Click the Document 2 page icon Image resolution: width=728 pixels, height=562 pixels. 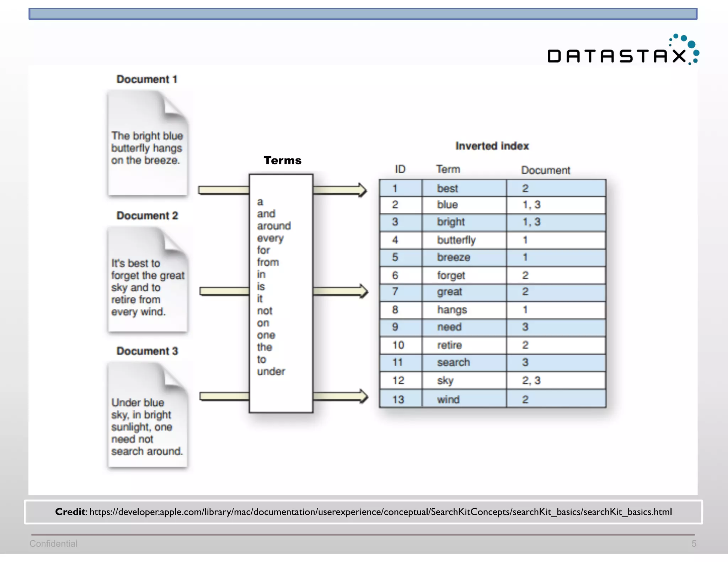tap(148, 280)
